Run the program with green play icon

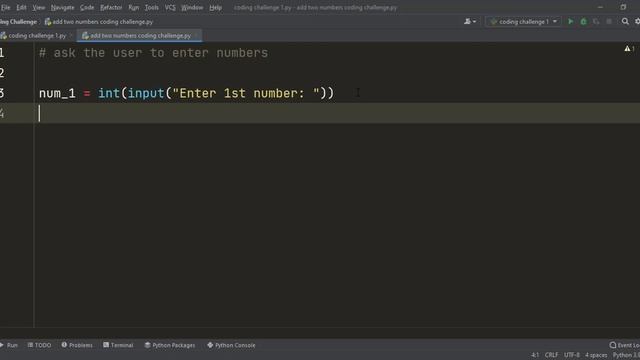point(571,22)
